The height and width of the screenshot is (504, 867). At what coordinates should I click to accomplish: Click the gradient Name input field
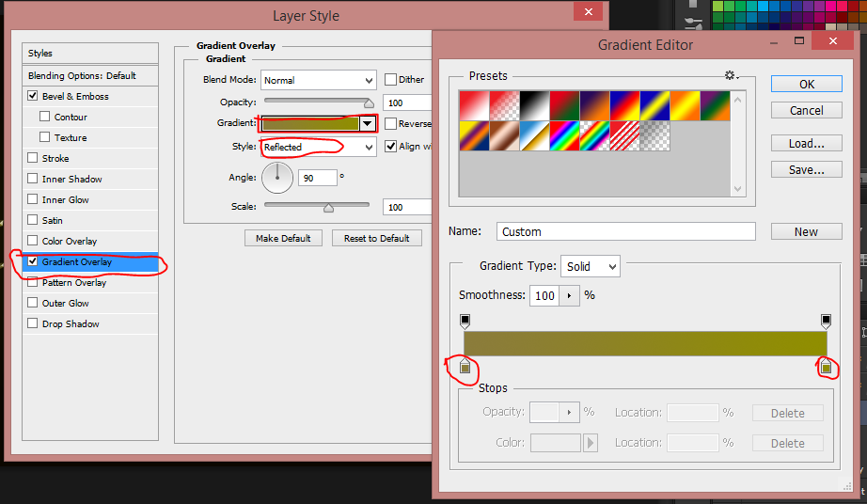626,231
